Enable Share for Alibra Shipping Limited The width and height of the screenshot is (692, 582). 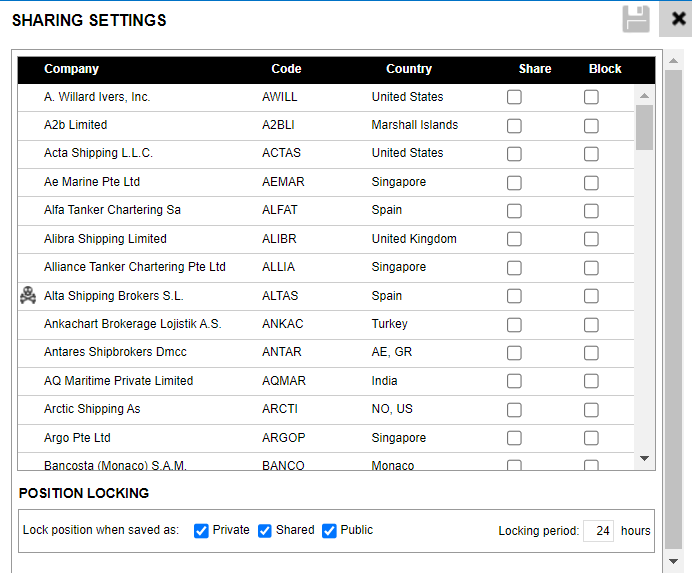click(x=514, y=240)
